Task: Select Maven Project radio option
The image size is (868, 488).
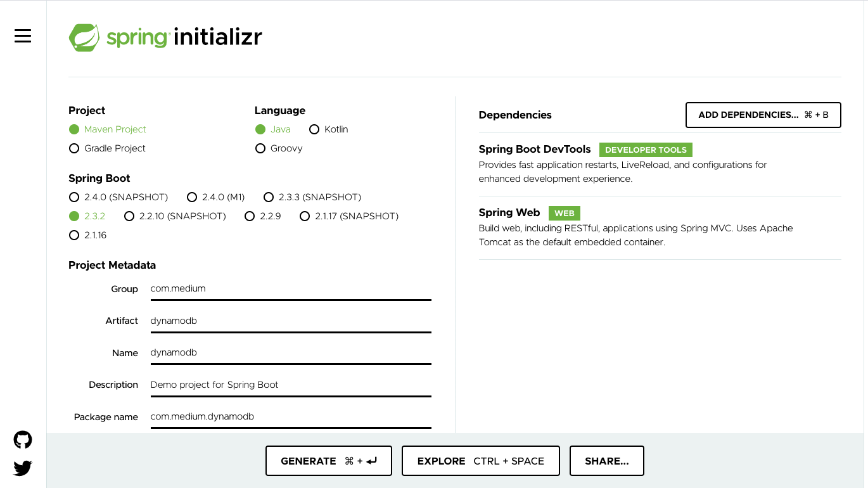Action: coord(108,129)
